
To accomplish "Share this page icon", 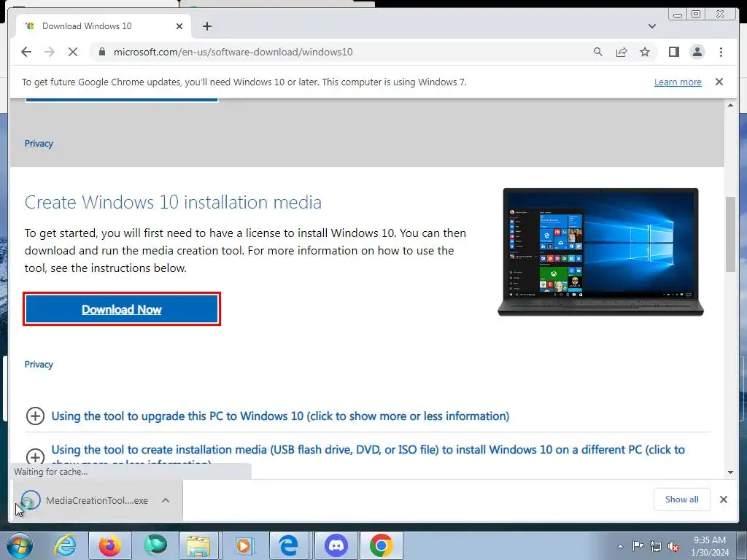I will pos(622,52).
